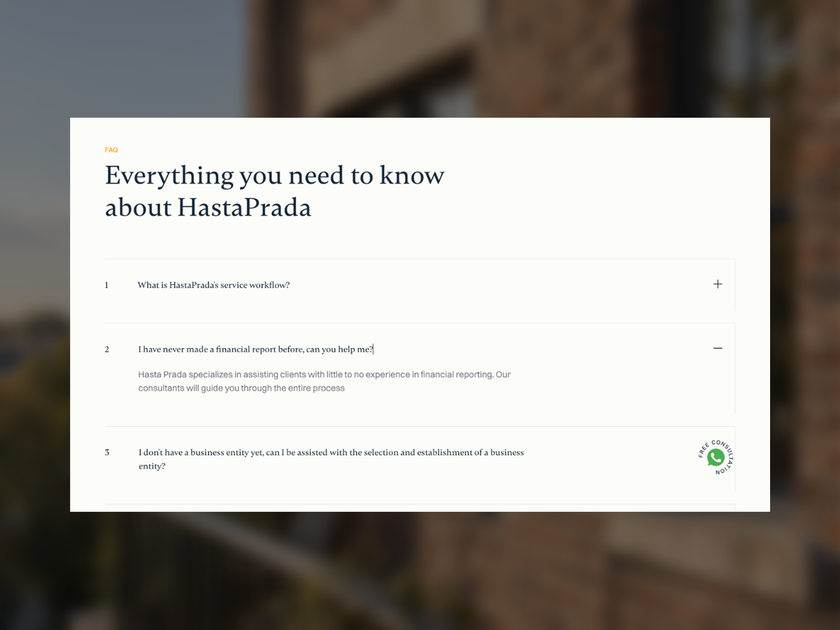
Task: Select the number 2 beside the financial report question
Action: [x=107, y=349]
